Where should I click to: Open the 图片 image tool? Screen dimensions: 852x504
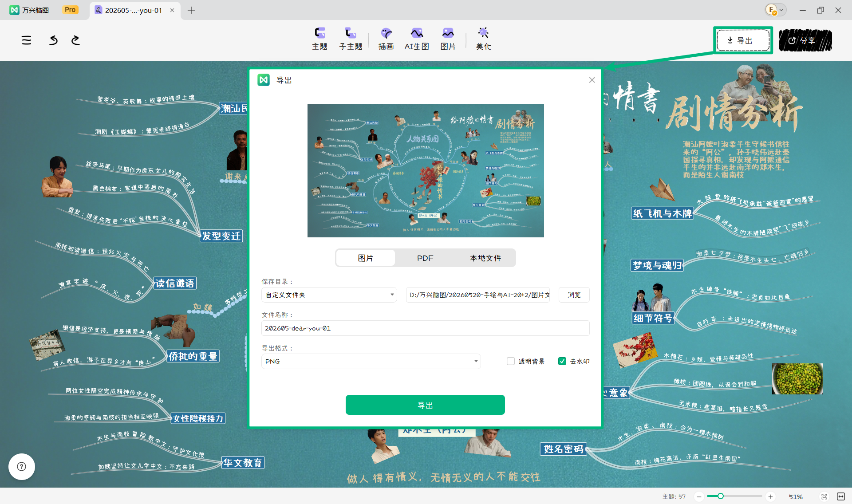coord(448,39)
